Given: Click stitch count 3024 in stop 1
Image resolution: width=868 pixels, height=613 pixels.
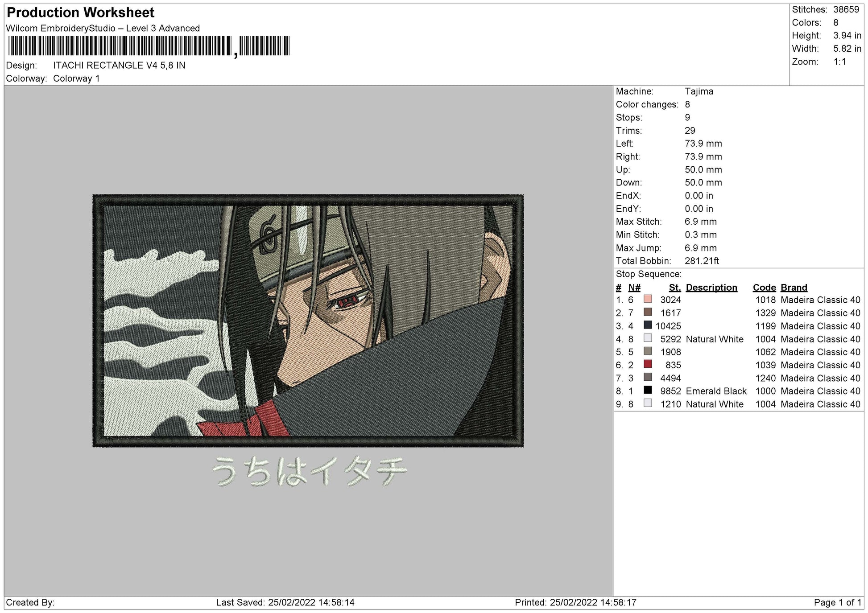Looking at the screenshot, I should [670, 300].
